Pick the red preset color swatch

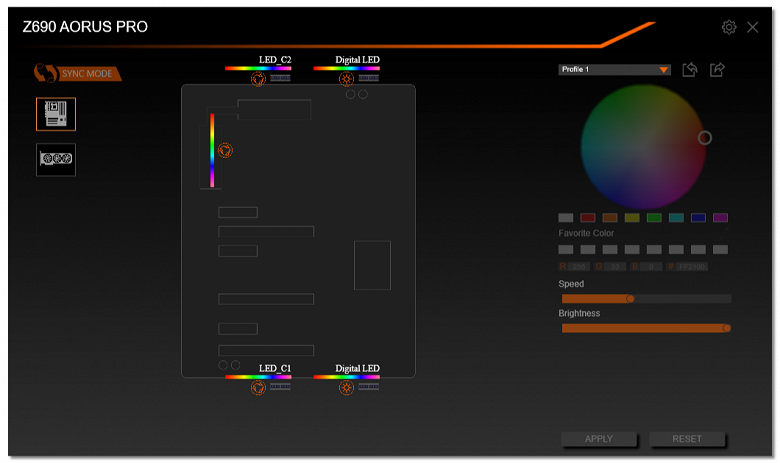click(587, 217)
